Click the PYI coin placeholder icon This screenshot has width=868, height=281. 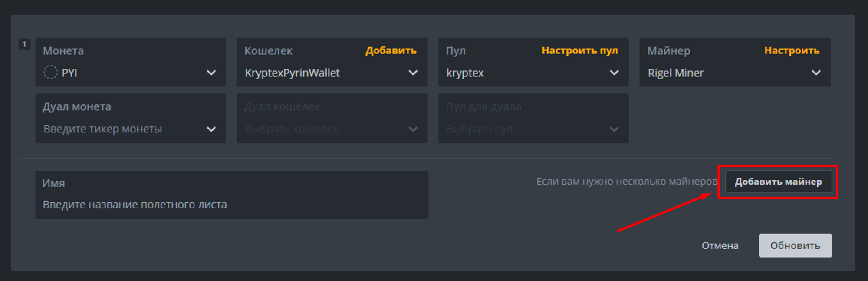50,72
